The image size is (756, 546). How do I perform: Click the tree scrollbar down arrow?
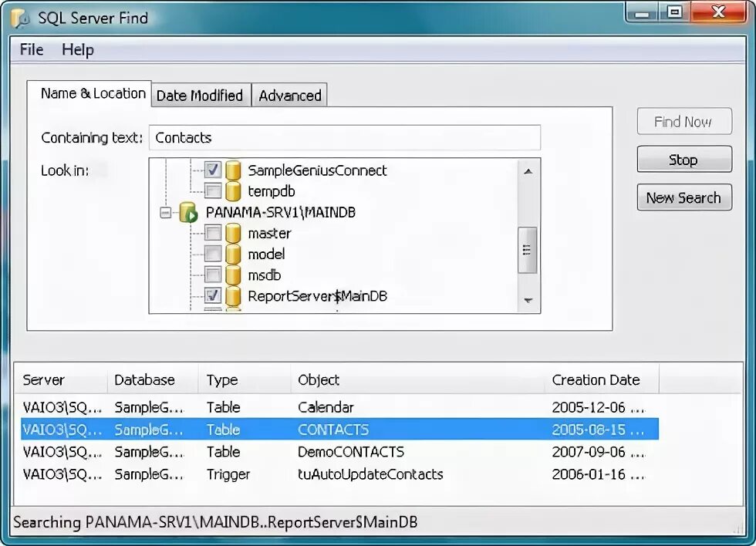[528, 300]
